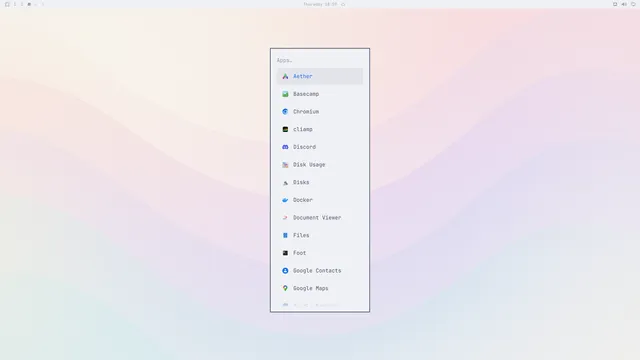This screenshot has height=360, width=640.
Task: Open Discord from the app launcher
Action: (320, 147)
